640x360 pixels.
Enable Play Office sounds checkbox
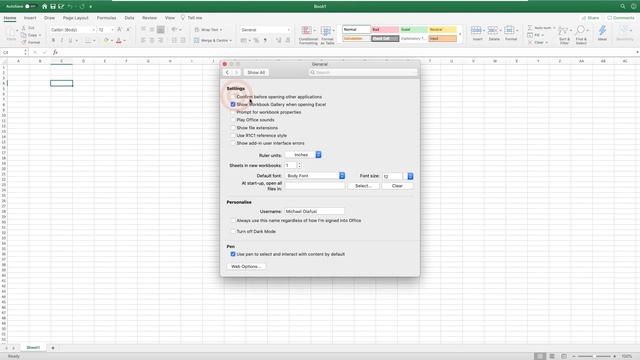pyautogui.click(x=233, y=120)
